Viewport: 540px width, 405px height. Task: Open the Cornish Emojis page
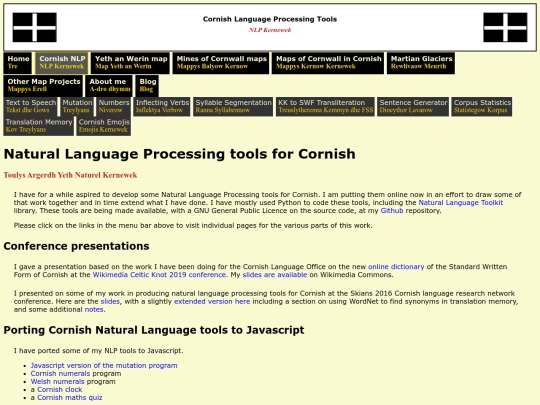click(104, 126)
